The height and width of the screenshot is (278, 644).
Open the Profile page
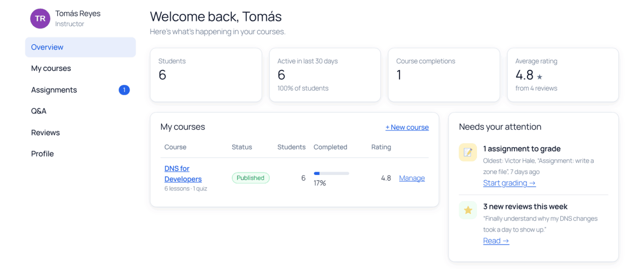[80, 154]
